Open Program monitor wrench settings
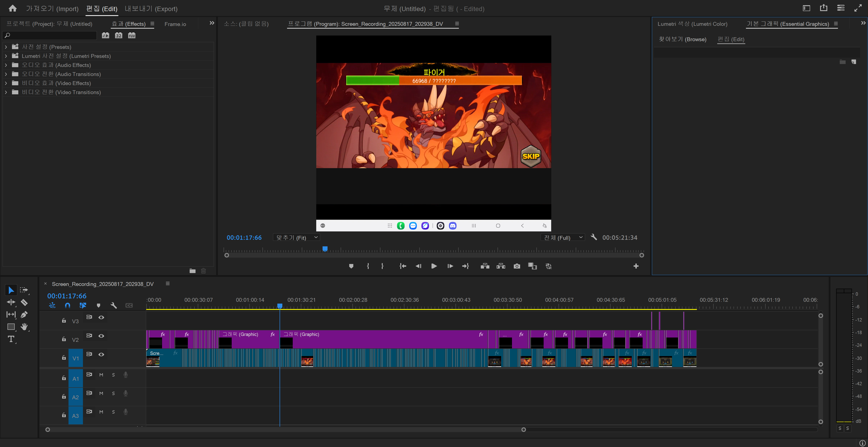The image size is (868, 447). pos(594,237)
